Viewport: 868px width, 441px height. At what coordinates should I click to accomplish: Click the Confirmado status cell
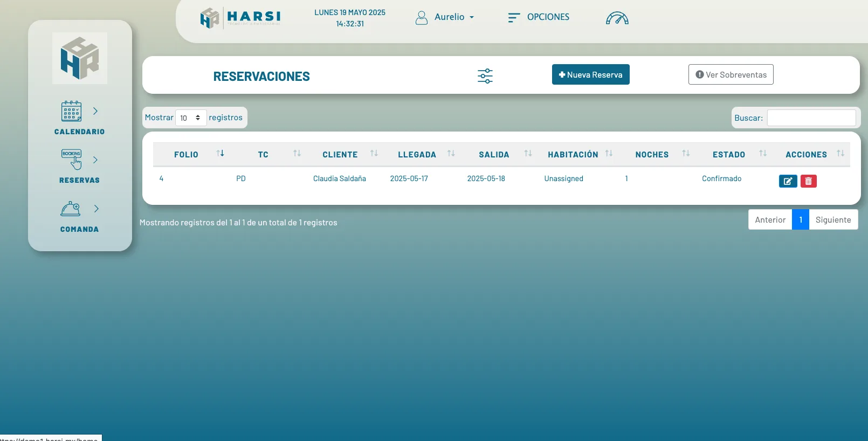pyautogui.click(x=721, y=178)
